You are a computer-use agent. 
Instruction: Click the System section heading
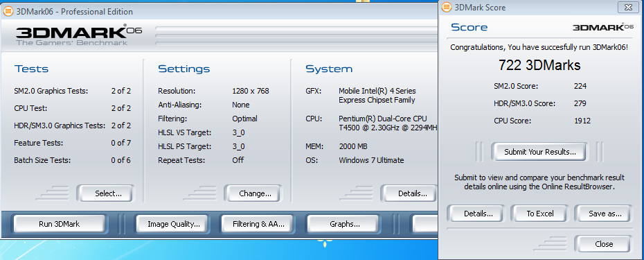click(329, 69)
